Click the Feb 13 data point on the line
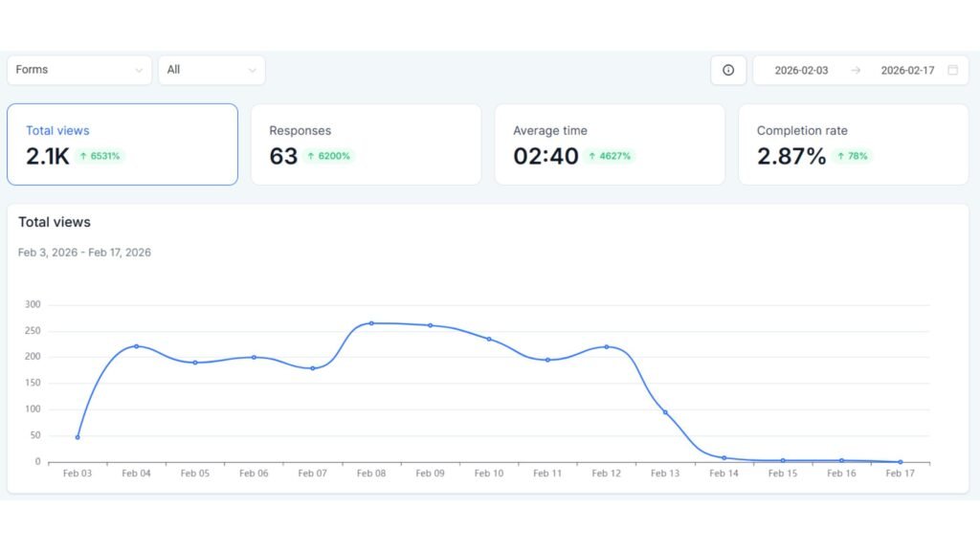This screenshot has width=980, height=551. click(665, 412)
